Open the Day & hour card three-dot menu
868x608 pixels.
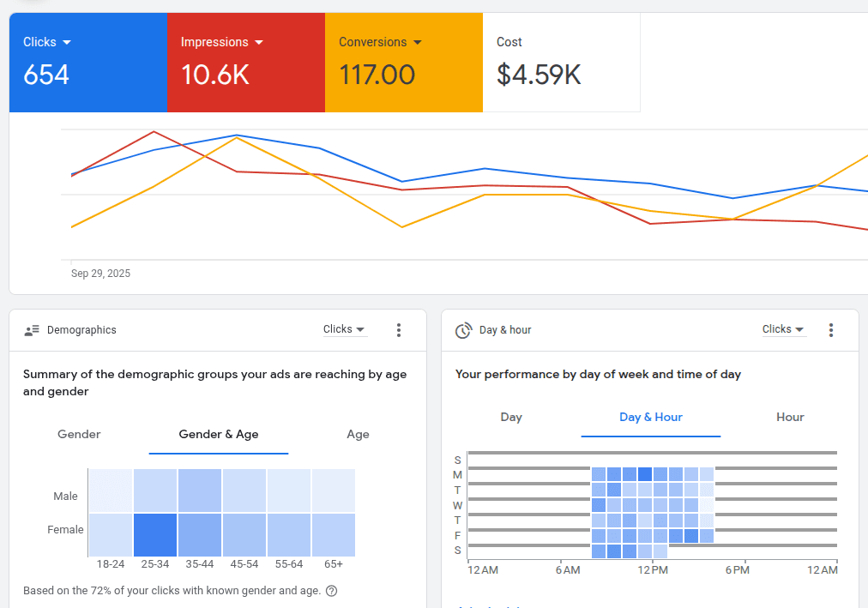[831, 329]
